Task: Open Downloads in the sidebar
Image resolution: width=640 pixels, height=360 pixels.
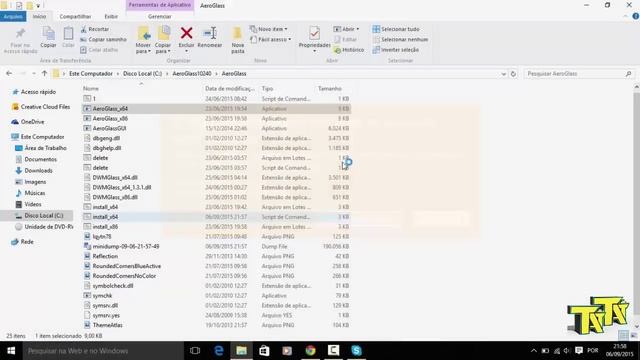Action: [38, 170]
